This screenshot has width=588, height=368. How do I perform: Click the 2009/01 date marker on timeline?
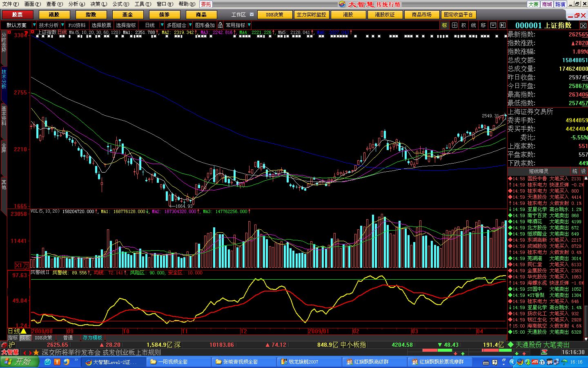[318, 331]
